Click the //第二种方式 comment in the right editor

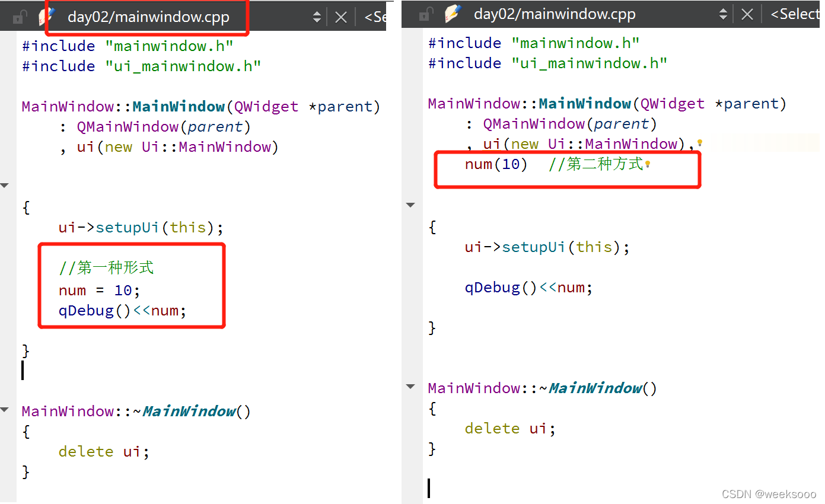click(596, 164)
